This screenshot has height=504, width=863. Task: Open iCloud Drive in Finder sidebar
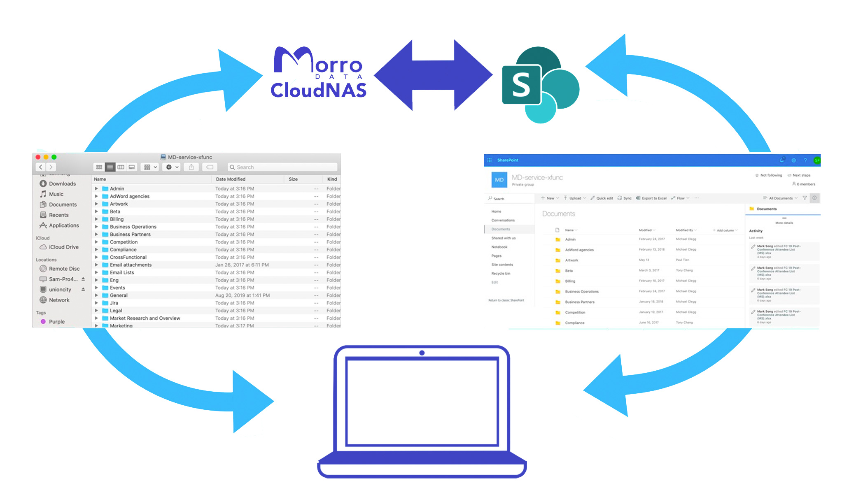click(x=59, y=247)
